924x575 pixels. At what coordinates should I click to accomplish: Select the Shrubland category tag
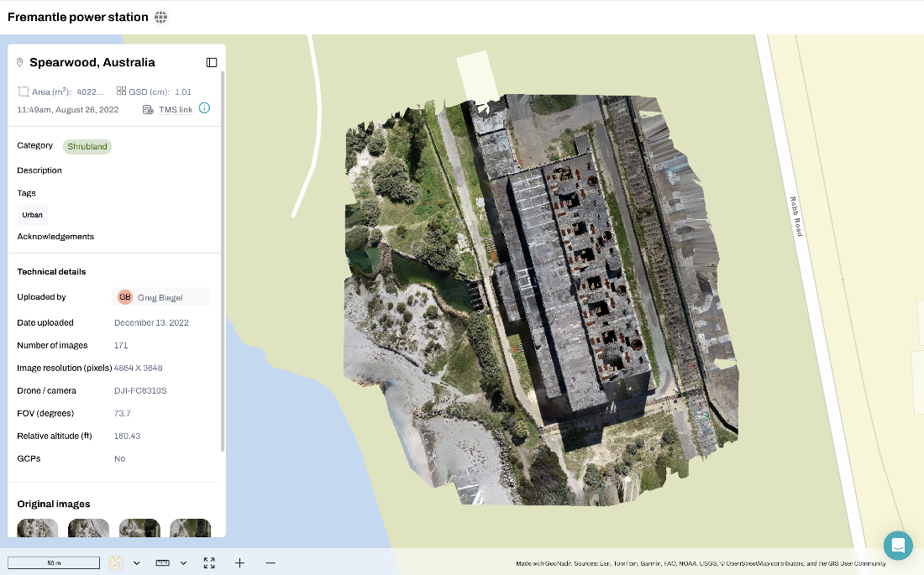tap(87, 146)
